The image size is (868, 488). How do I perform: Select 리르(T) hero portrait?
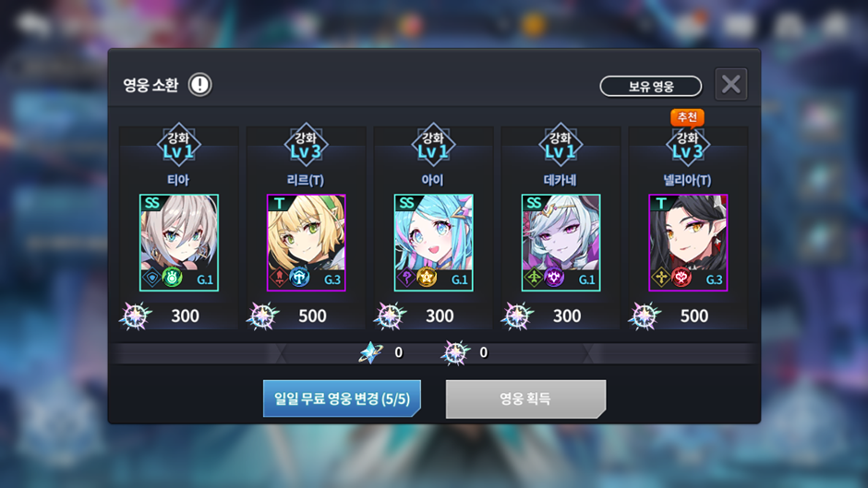point(307,243)
